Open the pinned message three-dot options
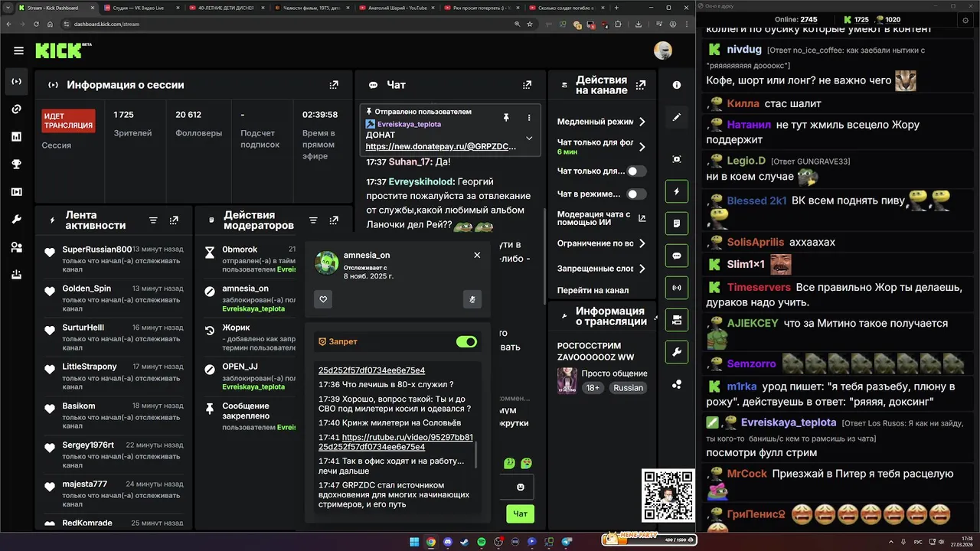This screenshot has height=551, width=980. click(x=529, y=117)
